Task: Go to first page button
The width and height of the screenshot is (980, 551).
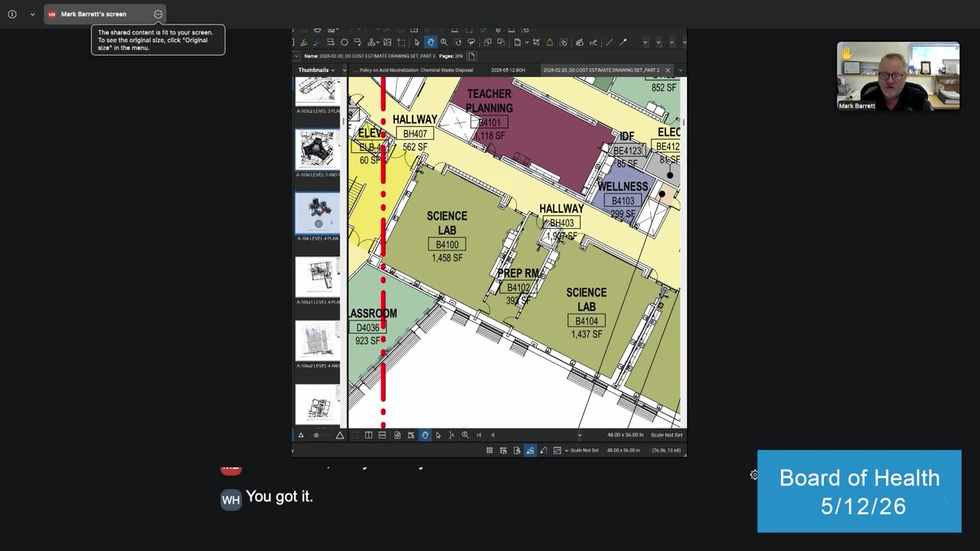Action: coord(479,435)
